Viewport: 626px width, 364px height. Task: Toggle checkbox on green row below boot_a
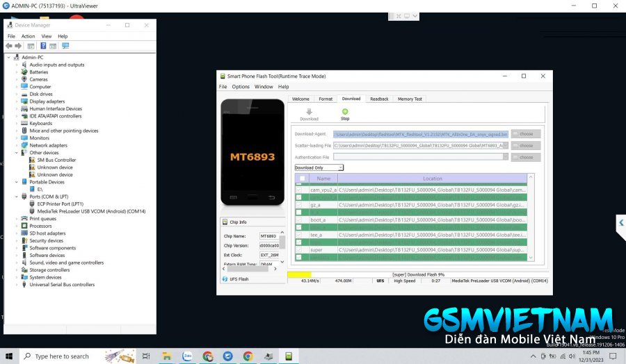click(x=298, y=227)
